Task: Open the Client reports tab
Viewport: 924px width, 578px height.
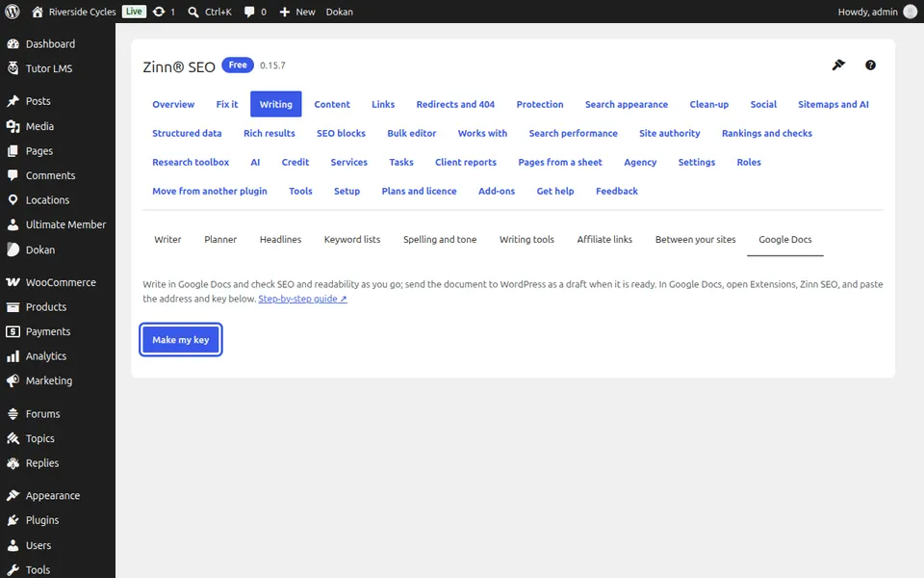Action: pos(466,162)
